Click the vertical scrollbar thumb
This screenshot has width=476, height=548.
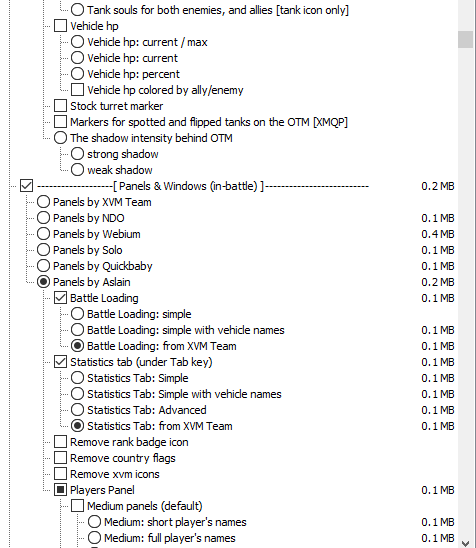tap(465, 39)
